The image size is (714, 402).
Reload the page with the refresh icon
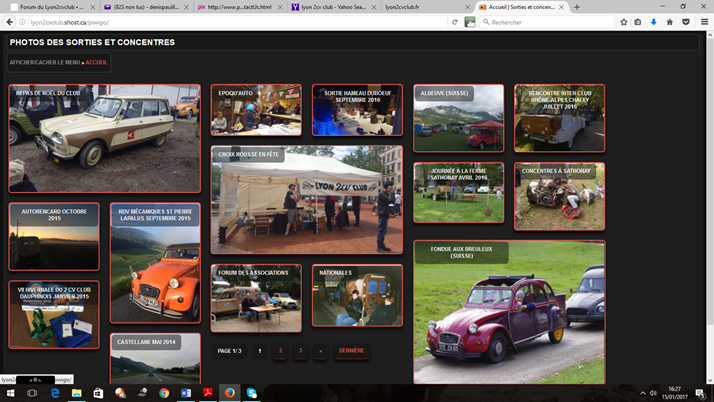pos(455,21)
